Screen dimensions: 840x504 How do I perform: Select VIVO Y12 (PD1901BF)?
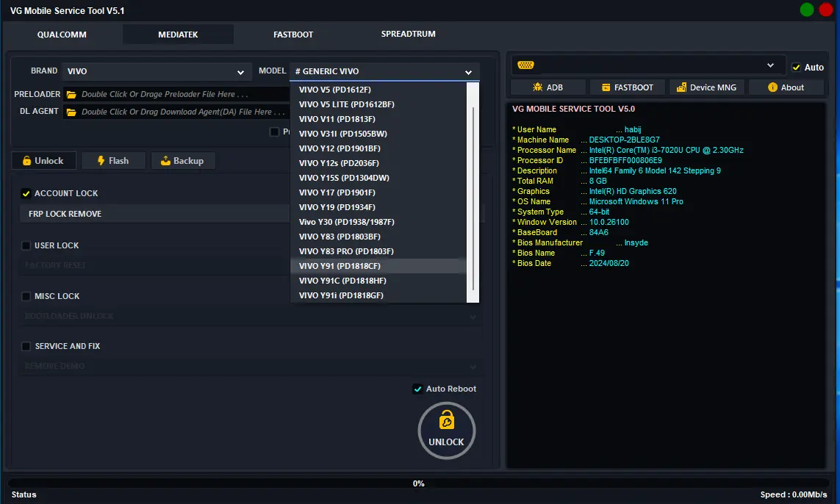pyautogui.click(x=378, y=148)
